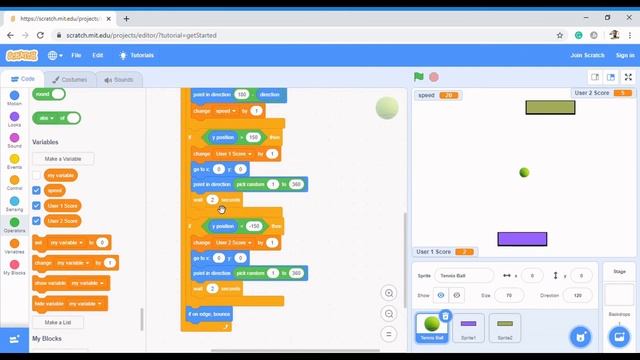Toggle my variable stage checkbox

(36, 176)
